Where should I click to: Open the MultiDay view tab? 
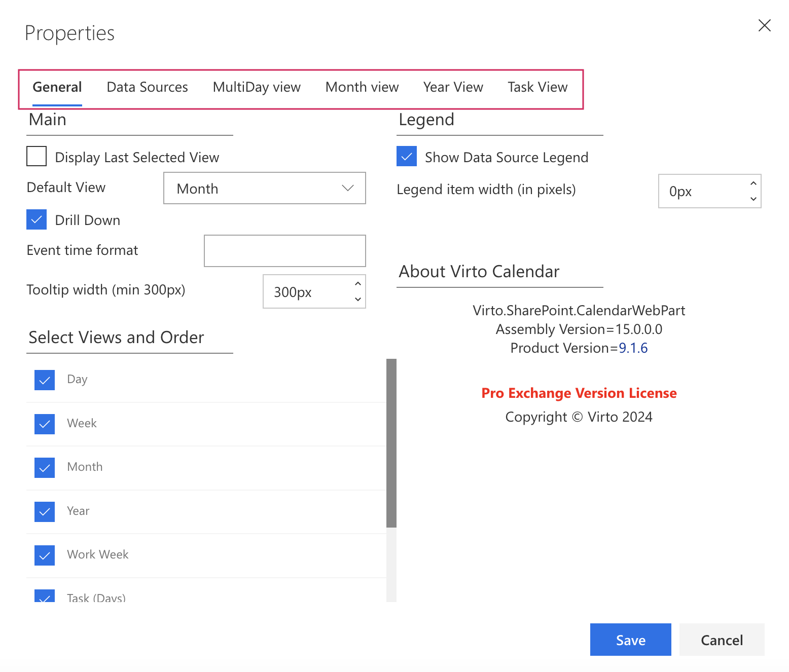(x=256, y=87)
